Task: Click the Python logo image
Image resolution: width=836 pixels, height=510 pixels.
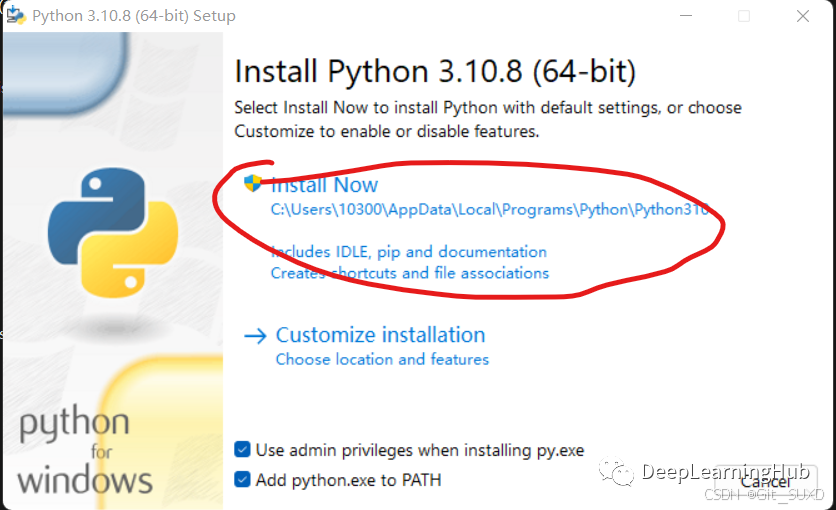Action: click(x=113, y=233)
